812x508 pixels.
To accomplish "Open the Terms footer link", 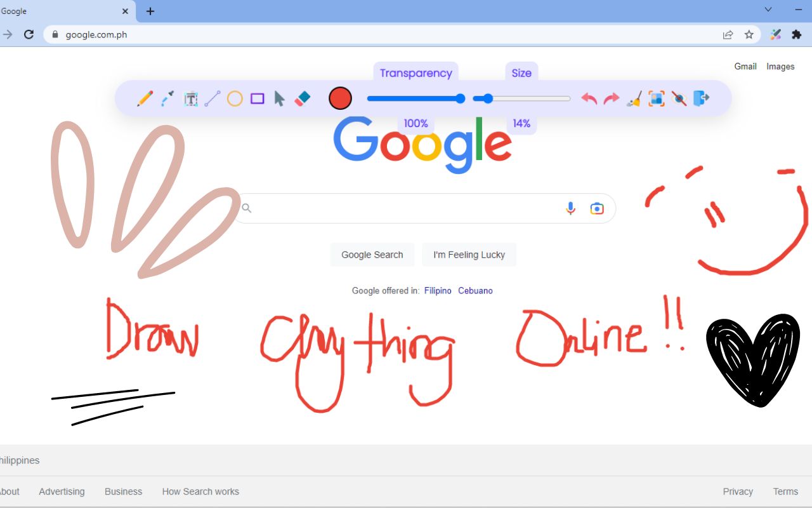I will pyautogui.click(x=785, y=491).
